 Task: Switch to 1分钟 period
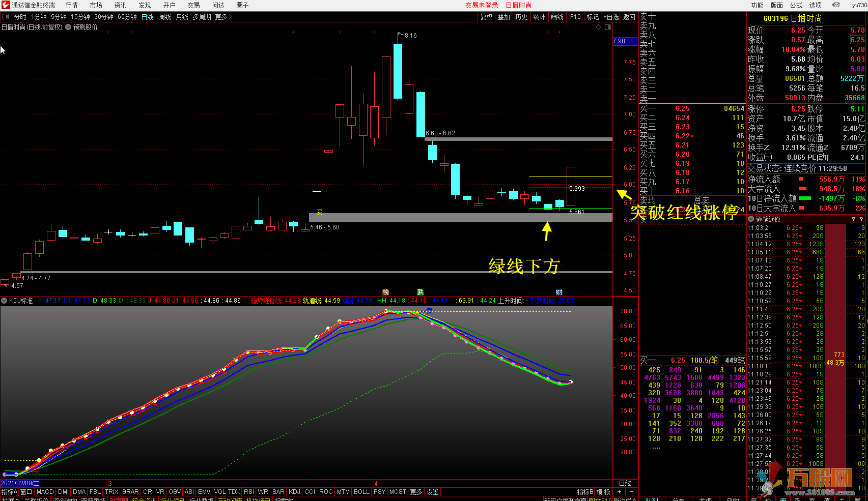pos(39,17)
